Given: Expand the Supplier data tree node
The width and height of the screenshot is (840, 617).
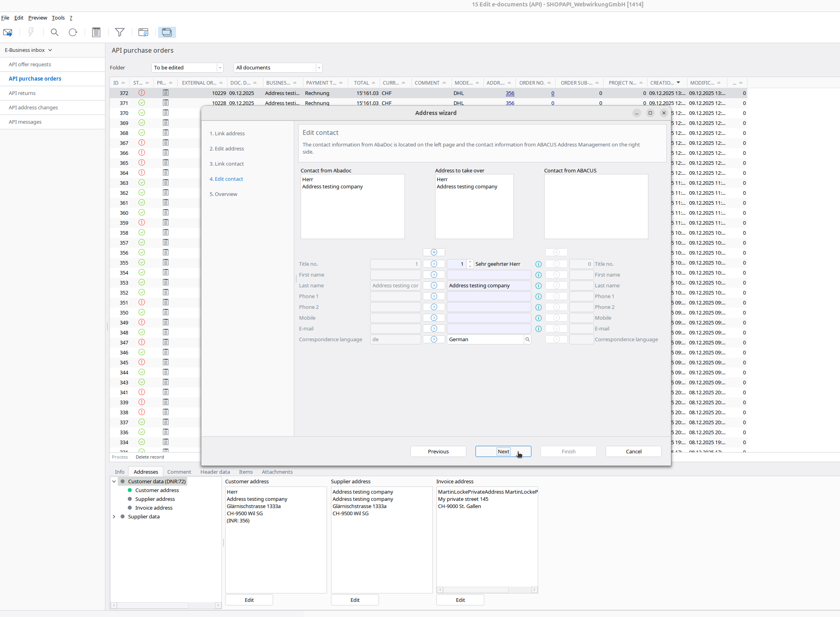Looking at the screenshot, I should pos(114,517).
